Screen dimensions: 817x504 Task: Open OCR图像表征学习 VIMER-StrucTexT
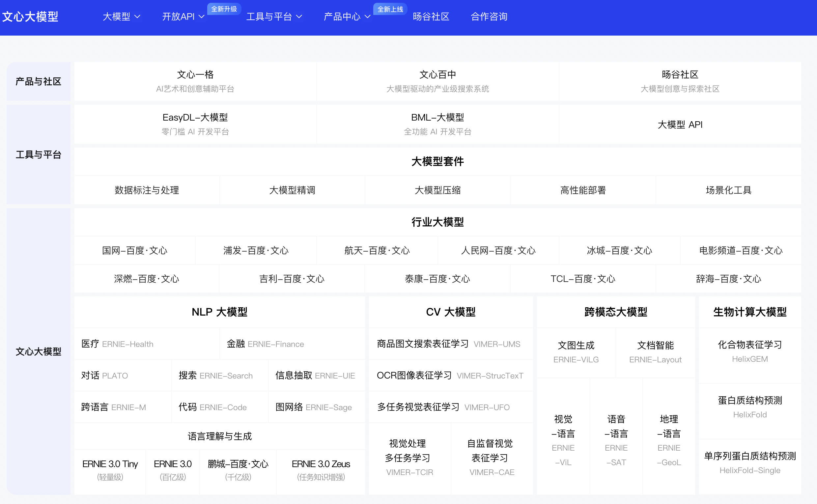451,375
